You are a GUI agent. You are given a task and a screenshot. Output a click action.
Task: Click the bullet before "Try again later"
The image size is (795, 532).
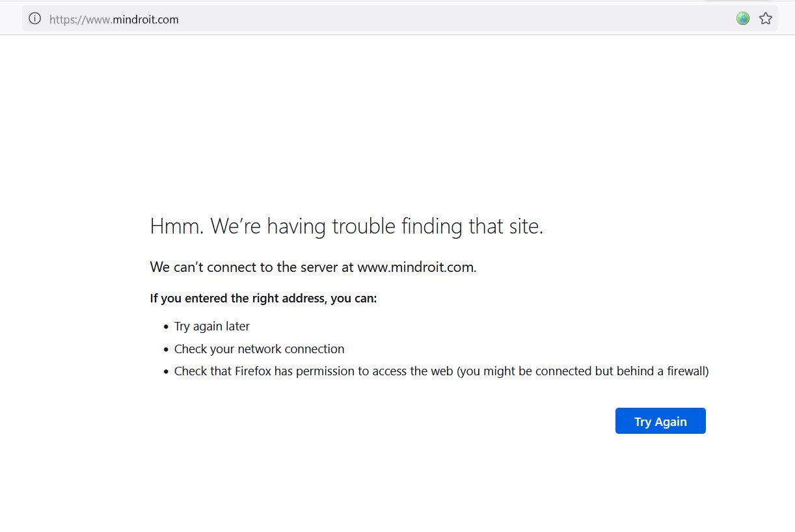(x=167, y=327)
